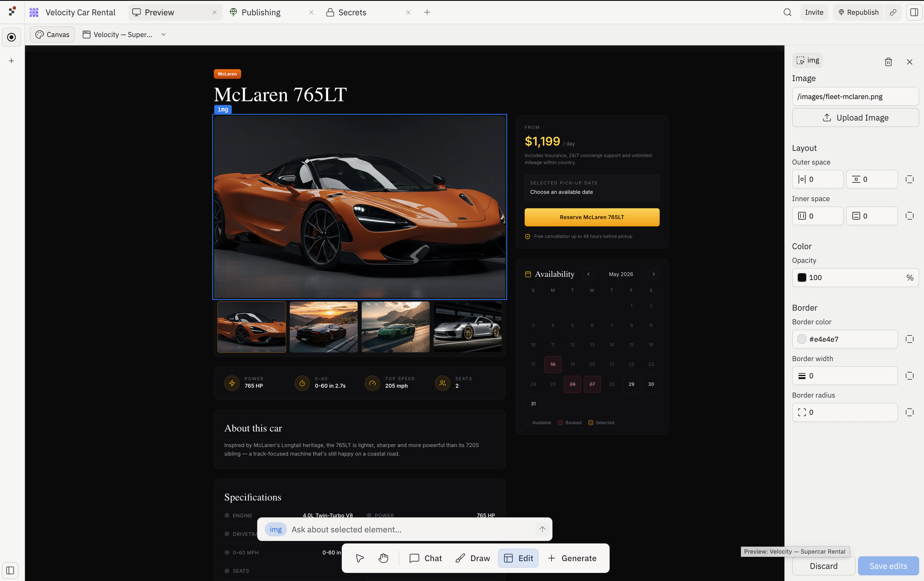Close the Publishing tab
The width and height of the screenshot is (924, 581).
point(311,12)
